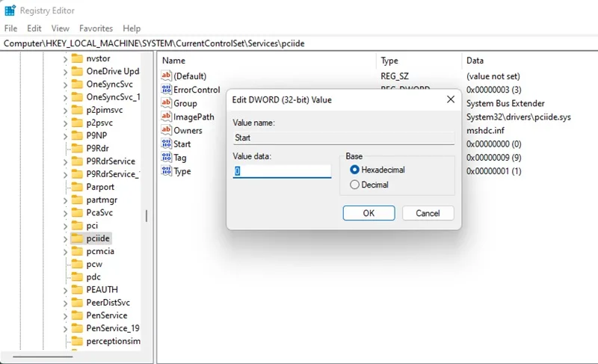Click the pdc folder icon
This screenshot has height=364, width=598.
[77, 277]
